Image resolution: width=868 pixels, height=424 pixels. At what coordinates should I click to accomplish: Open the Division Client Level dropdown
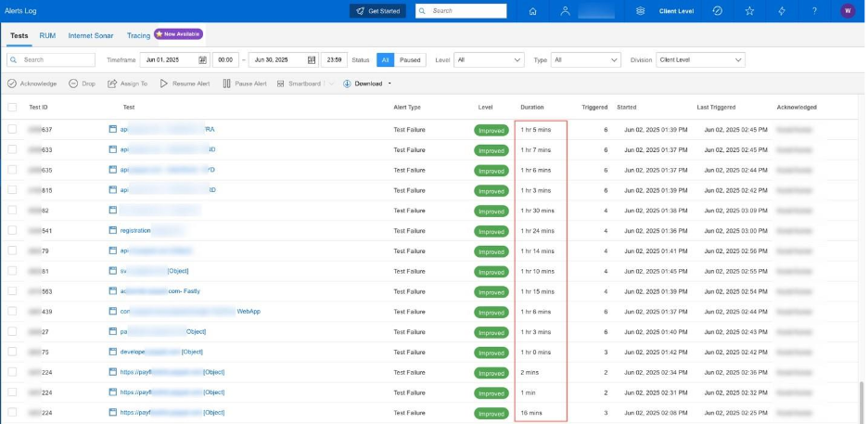pyautogui.click(x=700, y=59)
